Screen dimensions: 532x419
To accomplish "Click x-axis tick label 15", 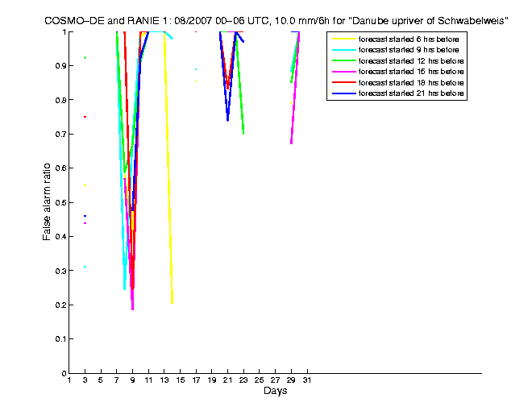I will coord(181,380).
